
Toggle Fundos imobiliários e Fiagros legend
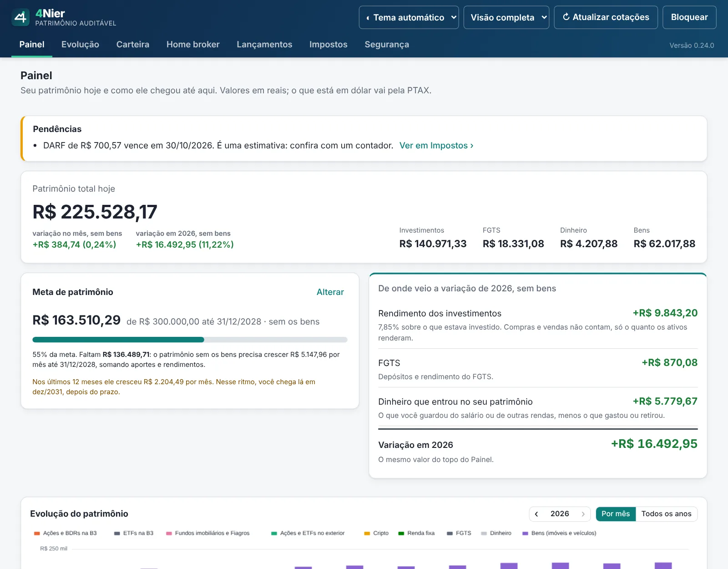(208, 533)
